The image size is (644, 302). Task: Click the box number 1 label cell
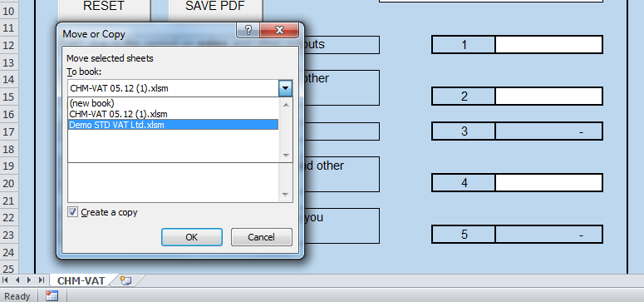(465, 44)
